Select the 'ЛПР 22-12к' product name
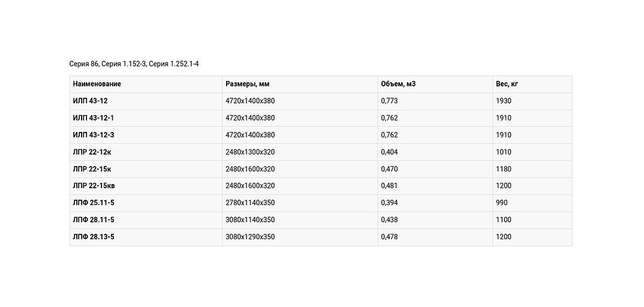 92,152
